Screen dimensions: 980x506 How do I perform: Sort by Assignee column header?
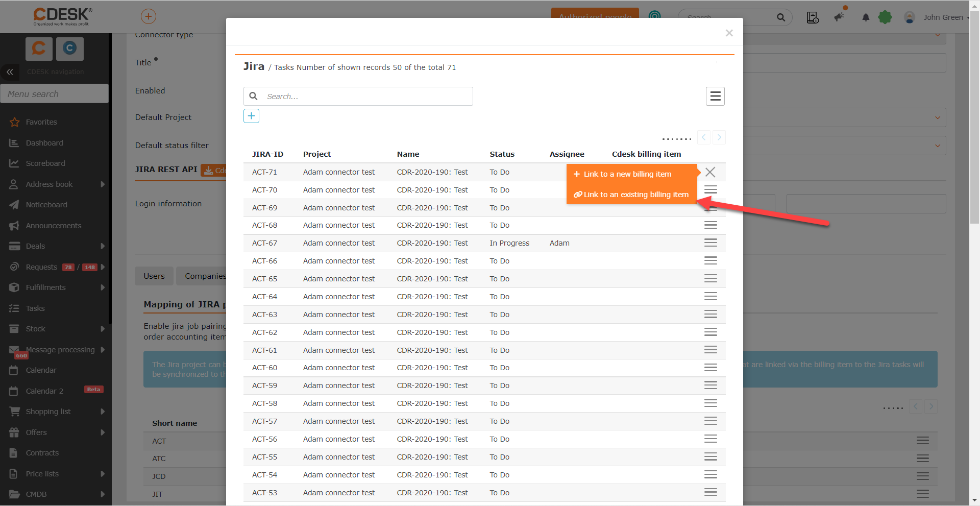pos(567,154)
